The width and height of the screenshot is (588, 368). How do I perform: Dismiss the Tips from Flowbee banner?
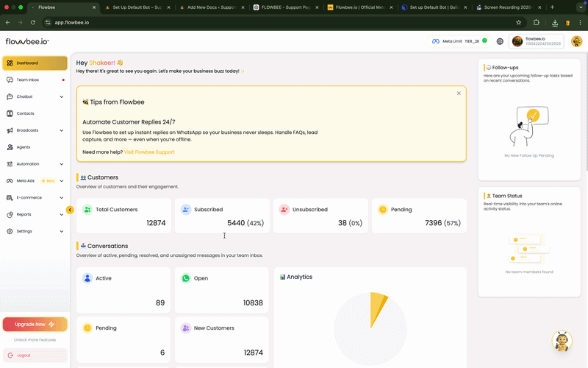point(459,93)
